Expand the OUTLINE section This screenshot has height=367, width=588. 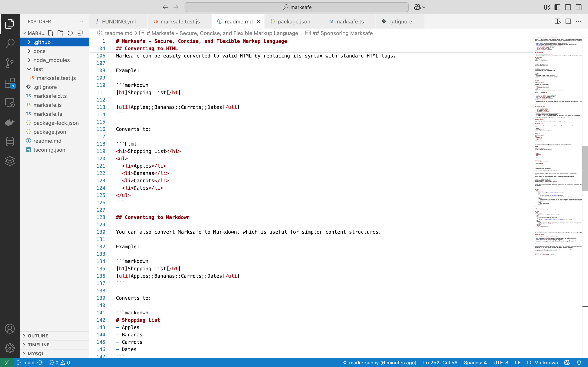pyautogui.click(x=38, y=336)
